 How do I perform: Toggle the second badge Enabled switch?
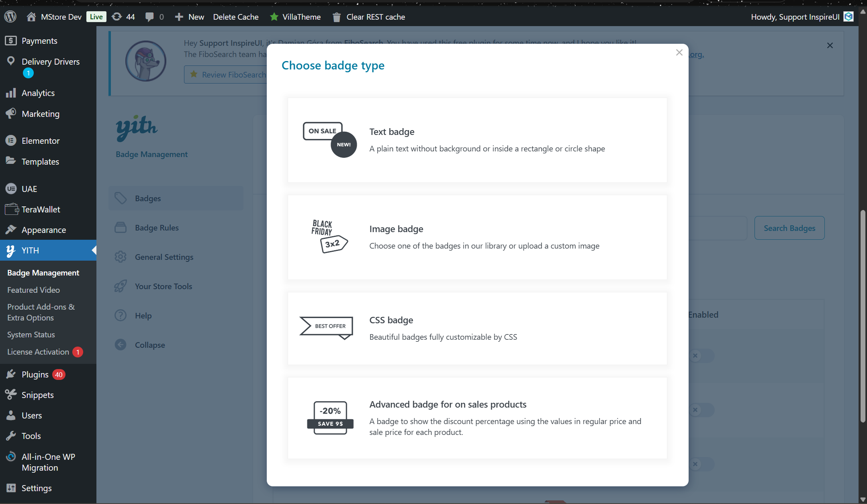point(701,410)
